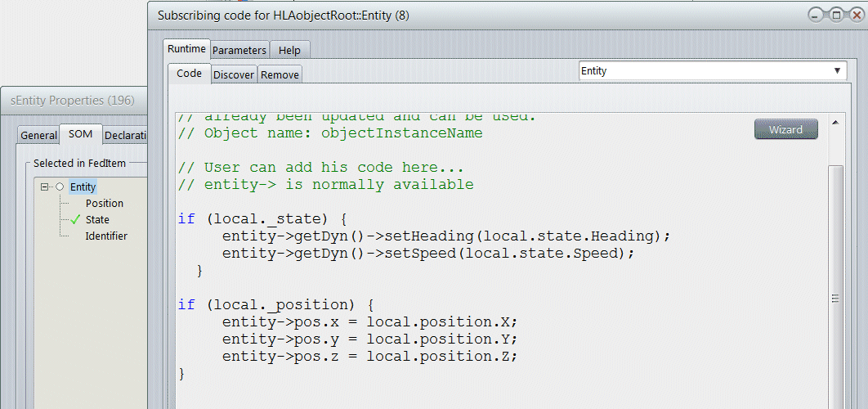Image resolution: width=868 pixels, height=409 pixels.
Task: Select the Discover sub-tab
Action: (234, 74)
